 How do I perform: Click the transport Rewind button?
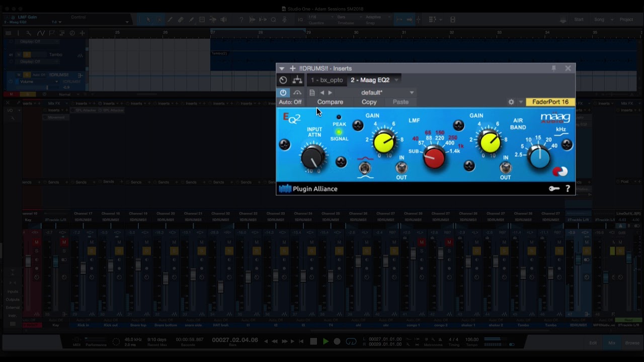pos(275,341)
